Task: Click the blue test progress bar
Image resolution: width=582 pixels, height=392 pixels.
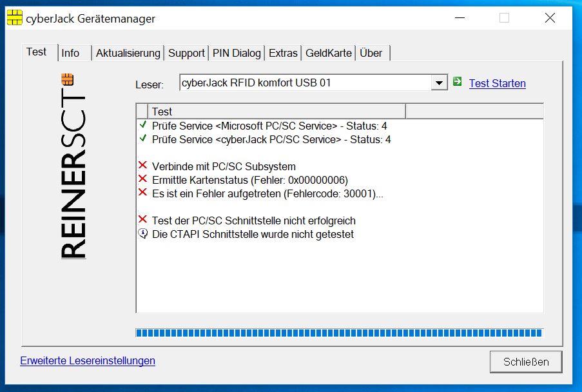Action: point(339,333)
